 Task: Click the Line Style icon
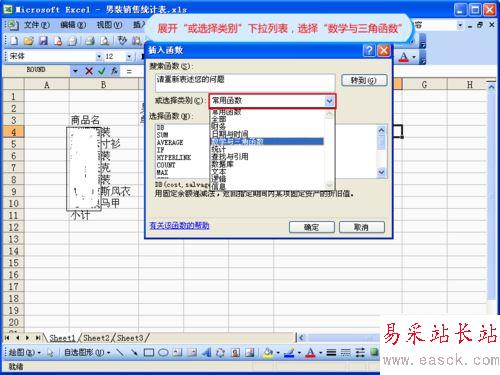(331, 352)
